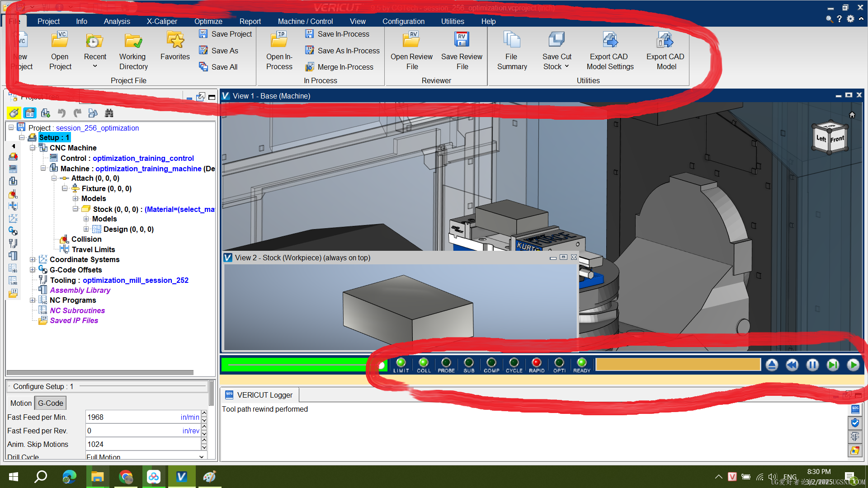Image resolution: width=868 pixels, height=488 pixels.
Task: Select Collision tree item
Action: 86,239
